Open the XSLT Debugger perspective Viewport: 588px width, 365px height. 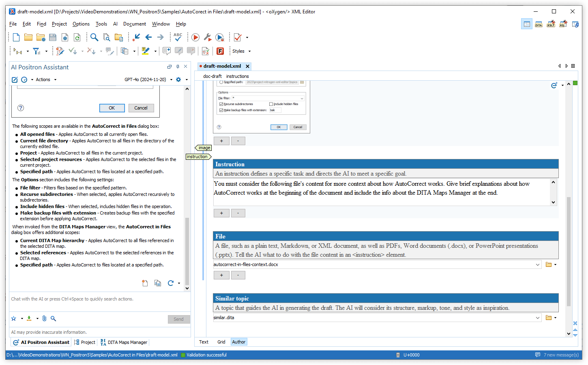(x=551, y=24)
